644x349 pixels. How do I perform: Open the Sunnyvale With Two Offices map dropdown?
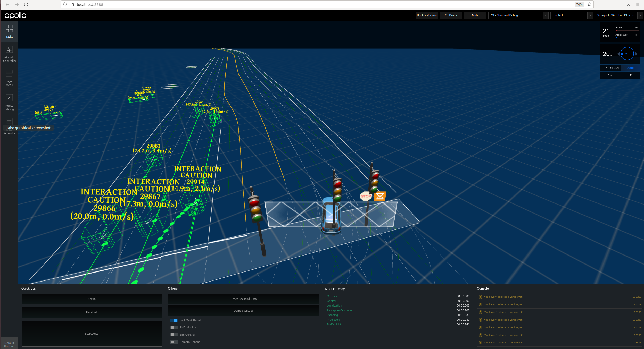pos(618,15)
